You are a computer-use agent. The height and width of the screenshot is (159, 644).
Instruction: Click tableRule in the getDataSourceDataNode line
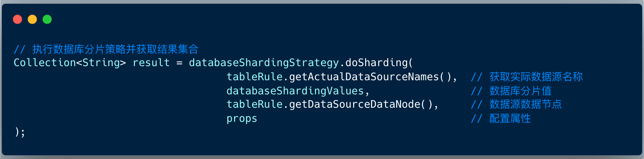pyautogui.click(x=255, y=104)
